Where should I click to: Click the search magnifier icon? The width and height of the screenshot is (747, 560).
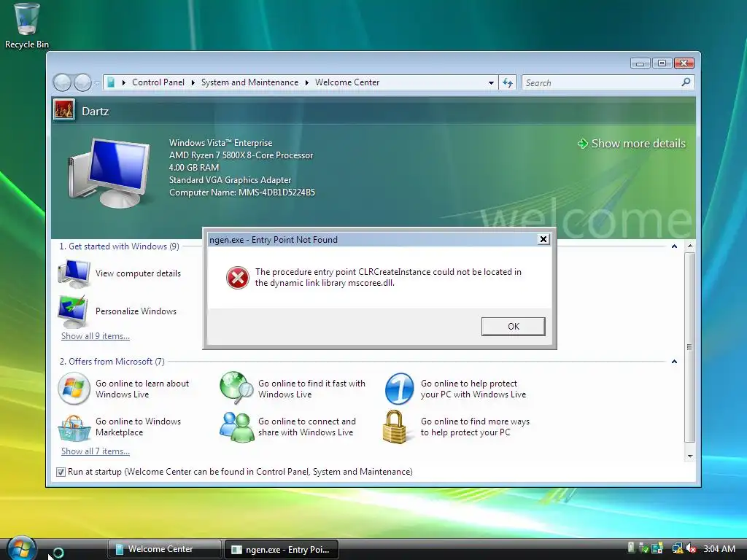(686, 82)
